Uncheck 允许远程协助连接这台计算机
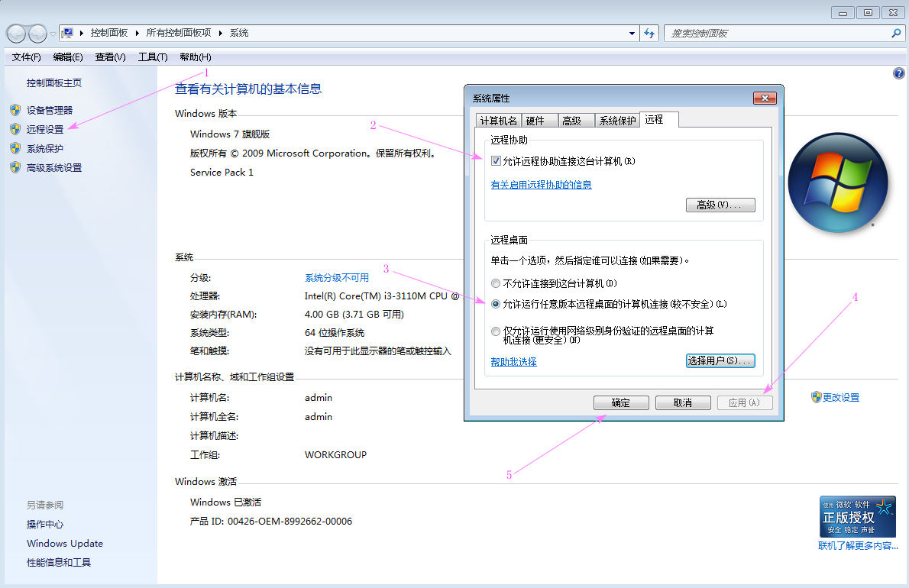Screen dimensions: 909x588 pyautogui.click(x=494, y=160)
